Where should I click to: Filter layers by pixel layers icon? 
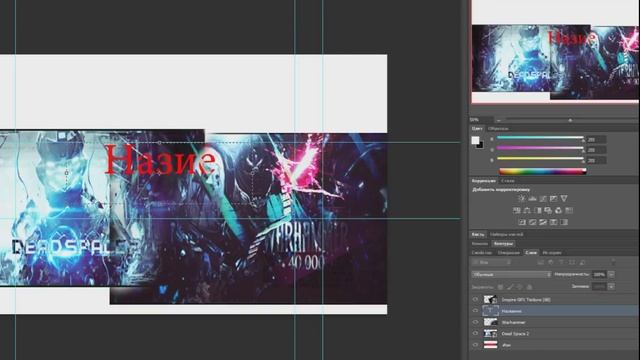(x=540, y=262)
